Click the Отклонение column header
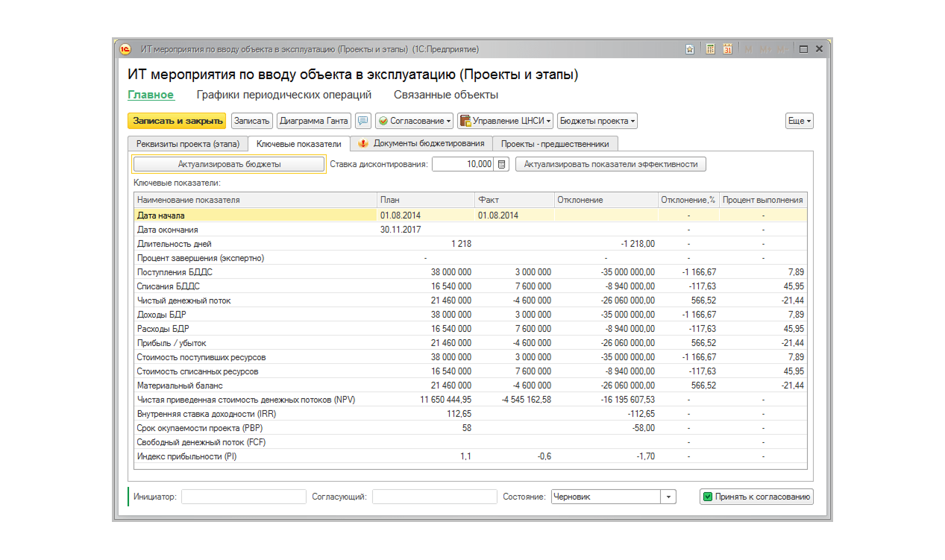 [x=606, y=200]
